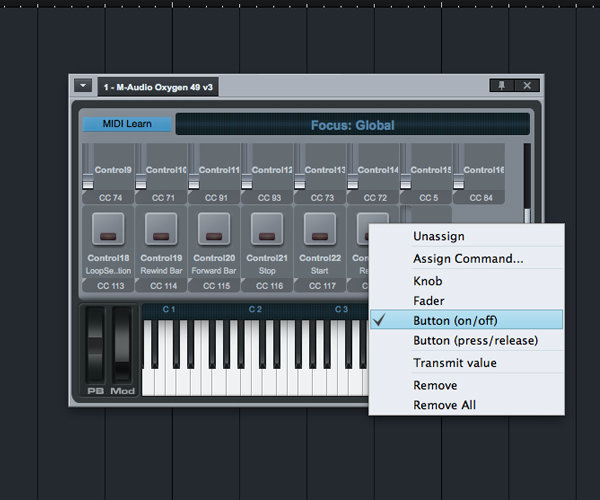Click the Control11 fader handle
This screenshot has width=600, height=500.
pyautogui.click(x=194, y=182)
